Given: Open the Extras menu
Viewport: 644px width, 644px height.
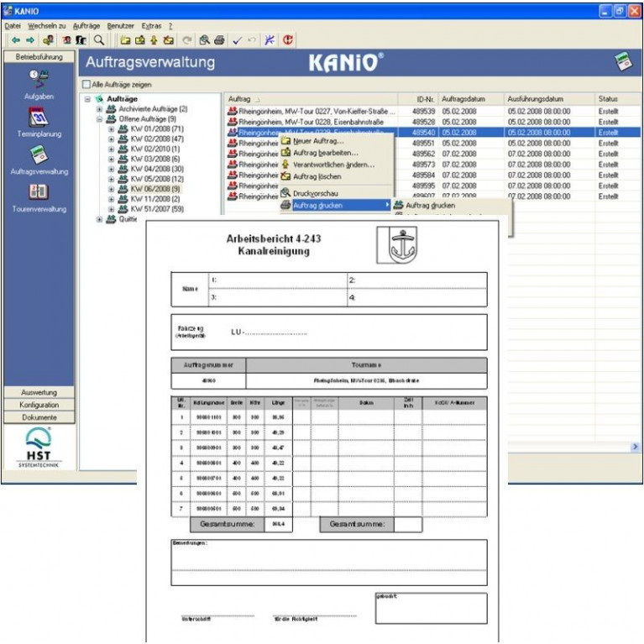Looking at the screenshot, I should coord(151,26).
